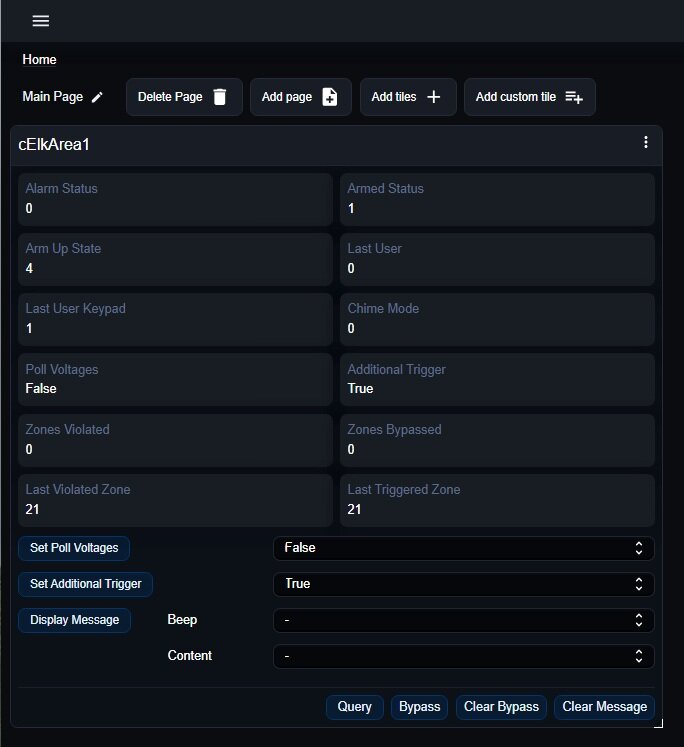Click the Clear Bypass button

click(501, 707)
